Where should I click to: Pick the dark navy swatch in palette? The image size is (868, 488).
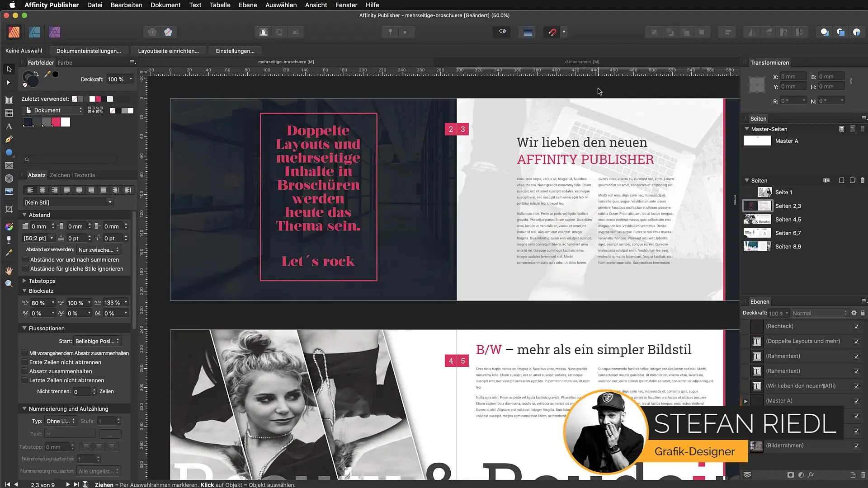28,122
